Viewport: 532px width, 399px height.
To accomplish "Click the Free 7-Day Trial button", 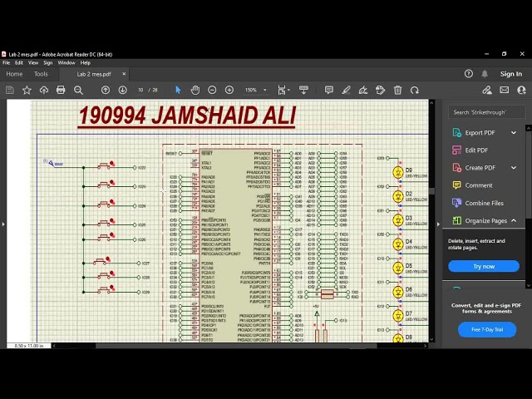I will (487, 329).
